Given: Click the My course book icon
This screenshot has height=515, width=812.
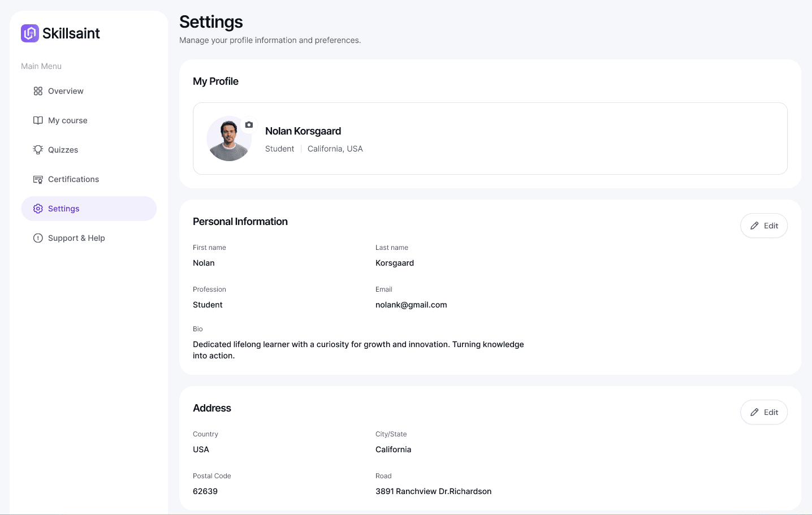Looking at the screenshot, I should click(x=38, y=120).
